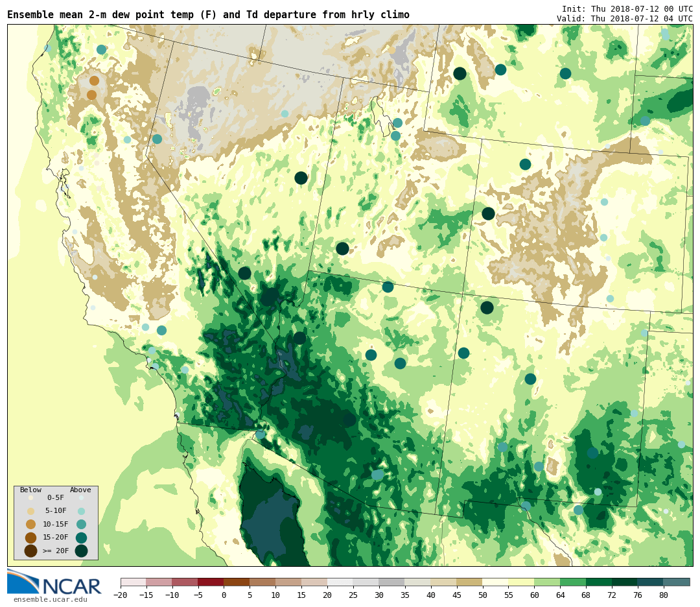Screen dimensions: 700x607
Task: Pick the teal 10-15F Above legend circle
Action: [81, 524]
